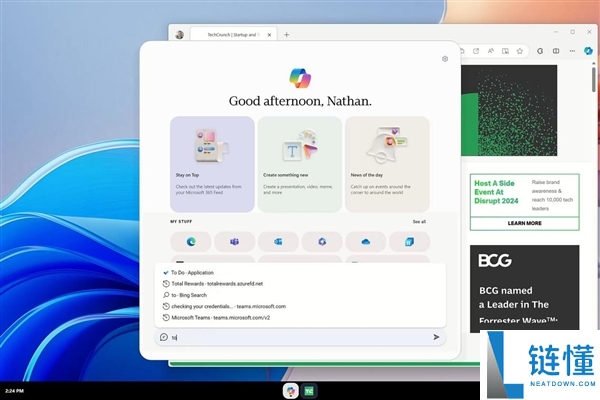Image resolution: width=600 pixels, height=400 pixels.
Task: Click the MY STUFF section label
Action: pyautogui.click(x=181, y=222)
